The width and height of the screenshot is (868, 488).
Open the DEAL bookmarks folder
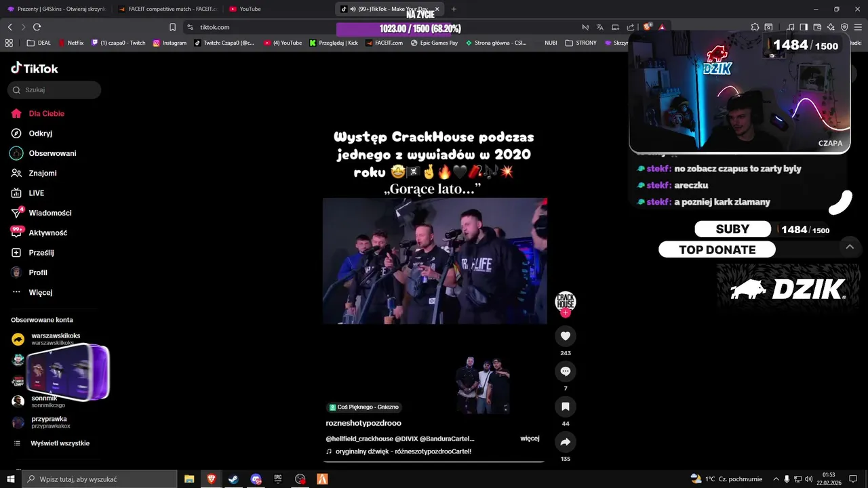point(39,43)
